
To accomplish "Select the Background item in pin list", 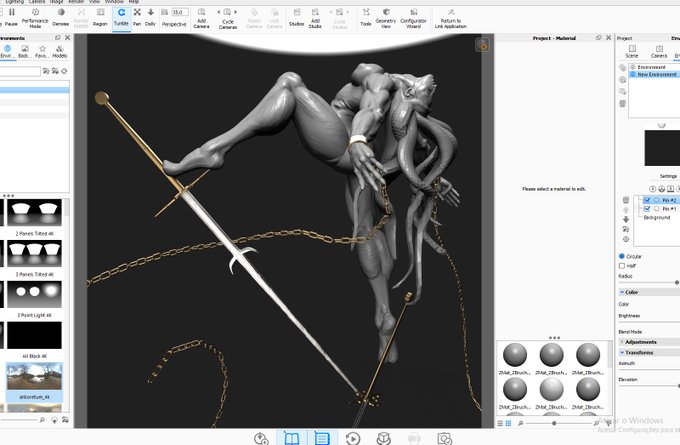I will pos(657,217).
